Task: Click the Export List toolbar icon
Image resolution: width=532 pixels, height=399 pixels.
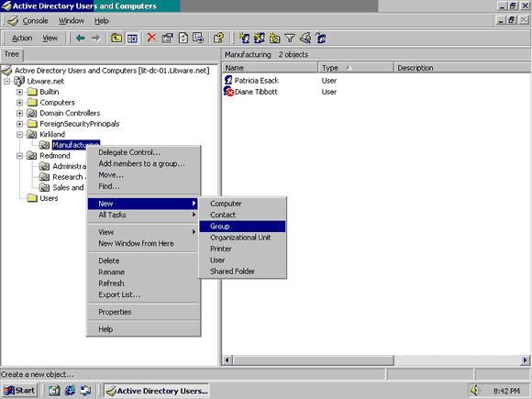Action: (198, 38)
